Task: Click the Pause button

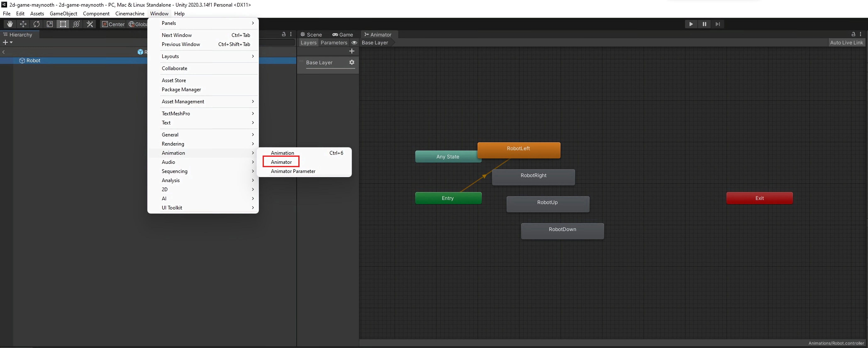Action: click(x=704, y=24)
